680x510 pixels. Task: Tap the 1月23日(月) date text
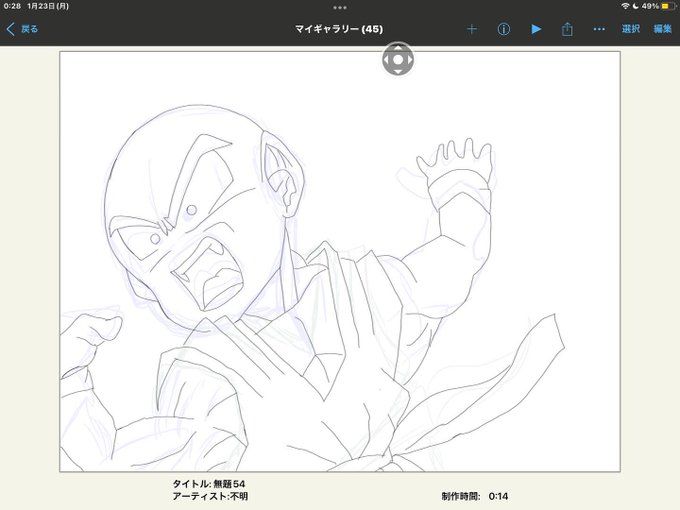point(48,6)
